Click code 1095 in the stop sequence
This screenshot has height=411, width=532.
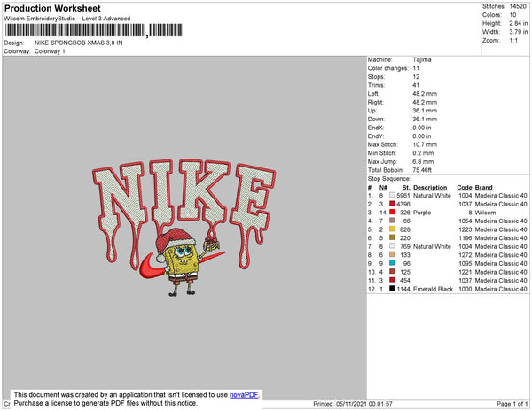(465, 263)
